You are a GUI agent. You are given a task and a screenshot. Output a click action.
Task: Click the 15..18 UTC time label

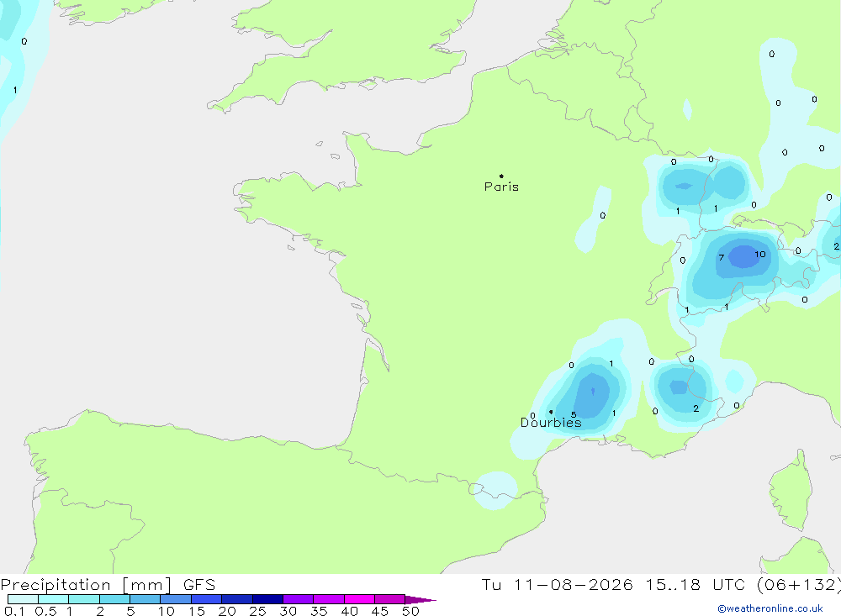tap(695, 585)
